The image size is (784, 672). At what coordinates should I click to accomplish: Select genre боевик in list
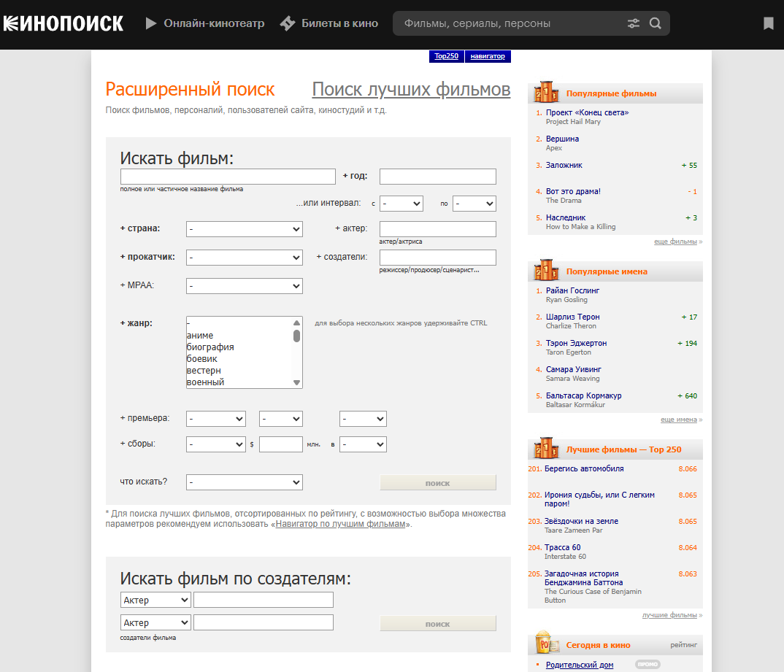(202, 359)
